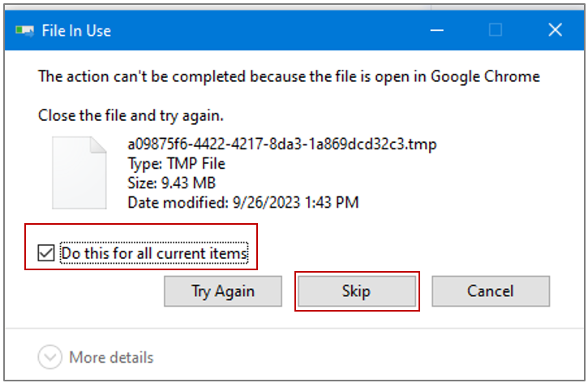Click the 'File In Use' title text
The width and height of the screenshot is (588, 383).
tap(76, 31)
